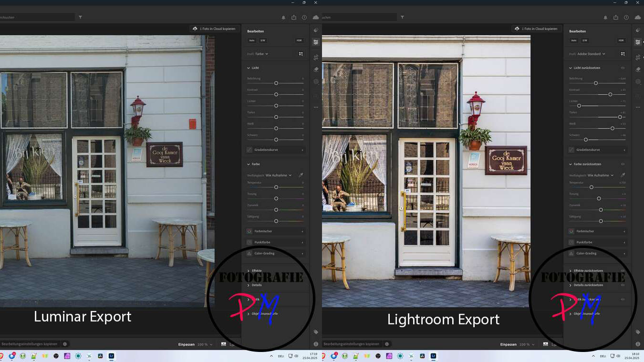Click the notification bell in left window
The width and height of the screenshot is (644, 362).
click(283, 17)
